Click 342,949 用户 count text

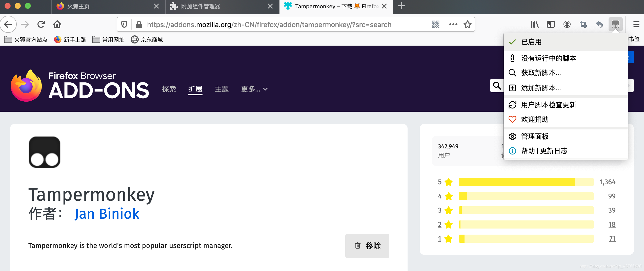coord(448,151)
